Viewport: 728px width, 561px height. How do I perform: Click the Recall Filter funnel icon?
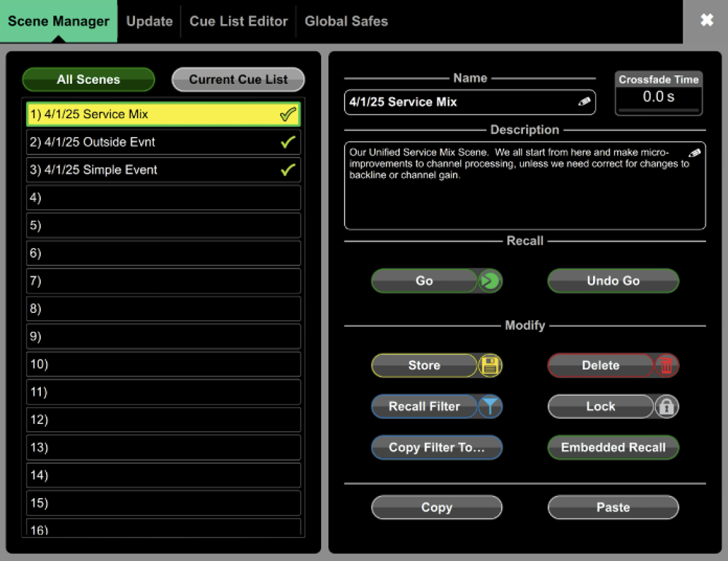(490, 406)
